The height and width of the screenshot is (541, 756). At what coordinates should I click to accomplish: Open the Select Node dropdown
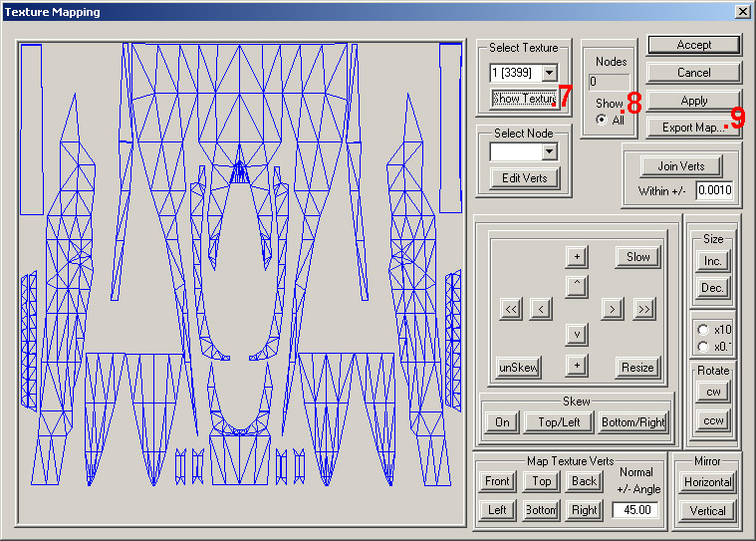tap(548, 151)
